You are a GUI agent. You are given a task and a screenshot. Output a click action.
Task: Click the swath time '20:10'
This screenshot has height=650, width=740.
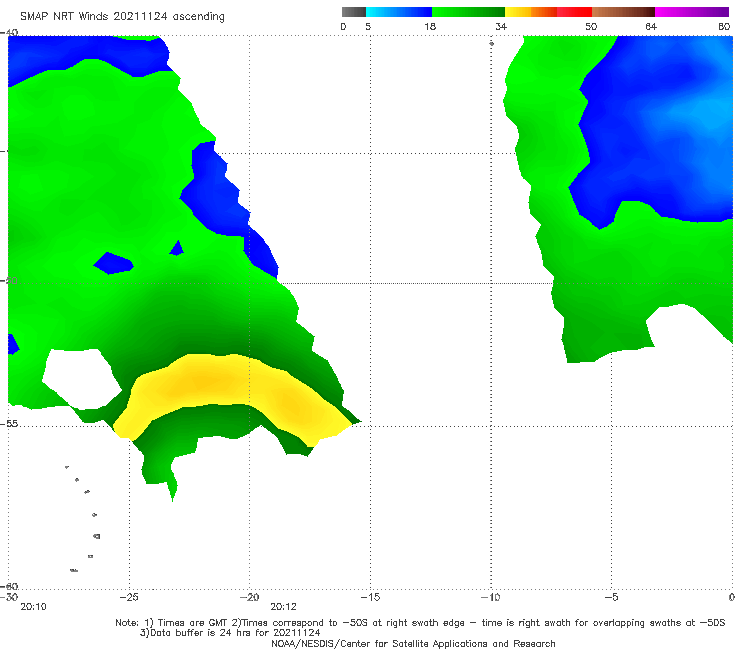click(x=34, y=607)
